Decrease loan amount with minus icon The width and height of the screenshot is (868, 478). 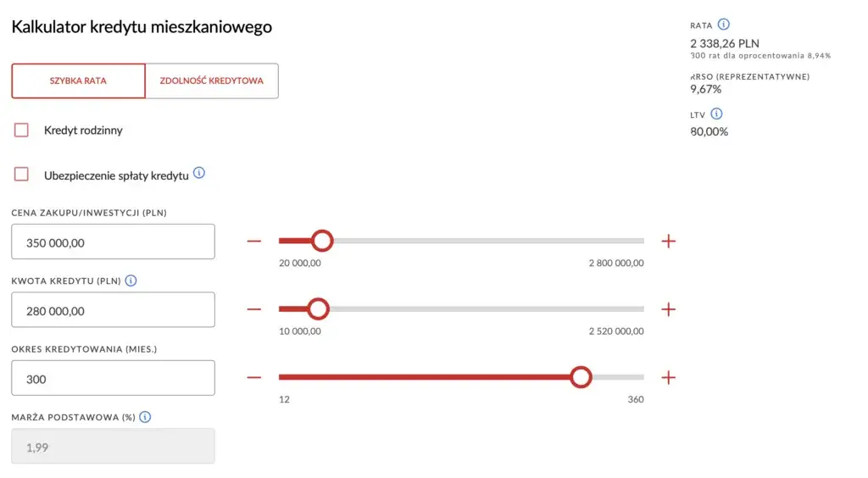pyautogui.click(x=254, y=309)
